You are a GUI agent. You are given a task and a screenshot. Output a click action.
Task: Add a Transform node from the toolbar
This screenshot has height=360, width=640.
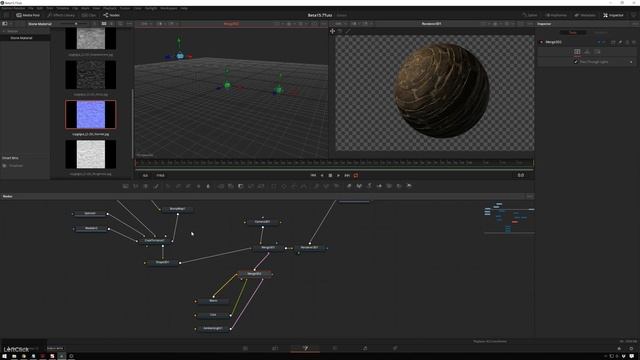pyautogui.click(x=261, y=186)
